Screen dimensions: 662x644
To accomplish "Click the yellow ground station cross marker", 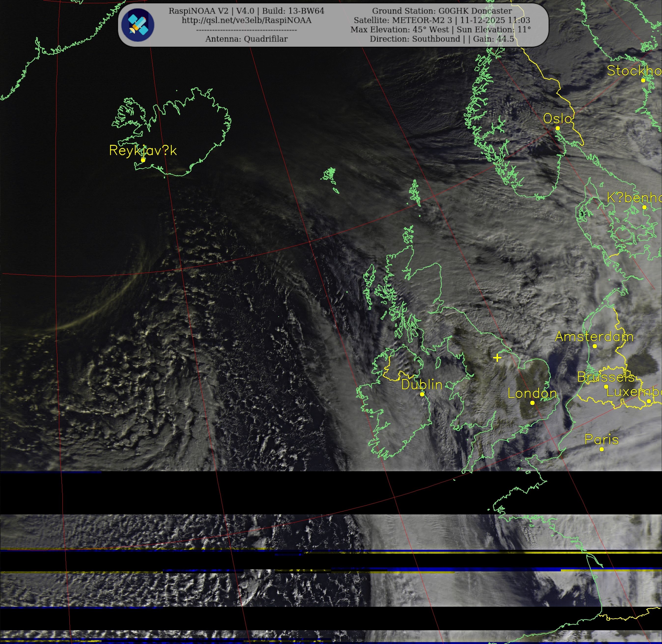I will 497,358.
